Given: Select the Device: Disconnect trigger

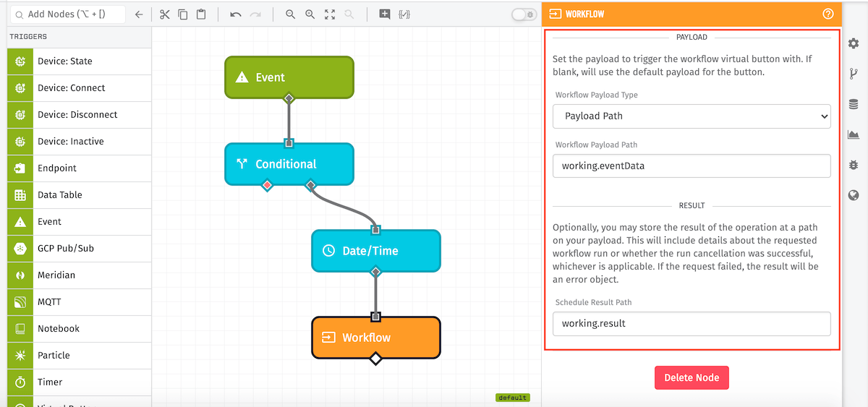Looking at the screenshot, I should click(80, 115).
